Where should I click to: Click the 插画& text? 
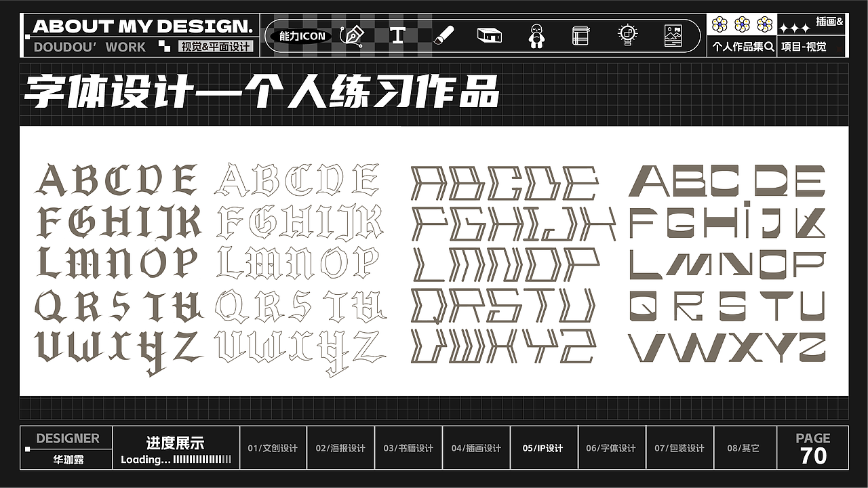tap(829, 22)
